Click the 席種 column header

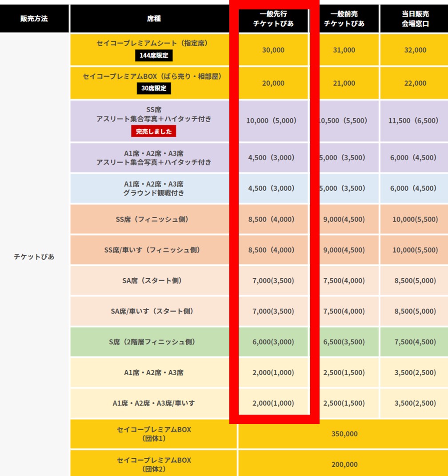tap(154, 19)
